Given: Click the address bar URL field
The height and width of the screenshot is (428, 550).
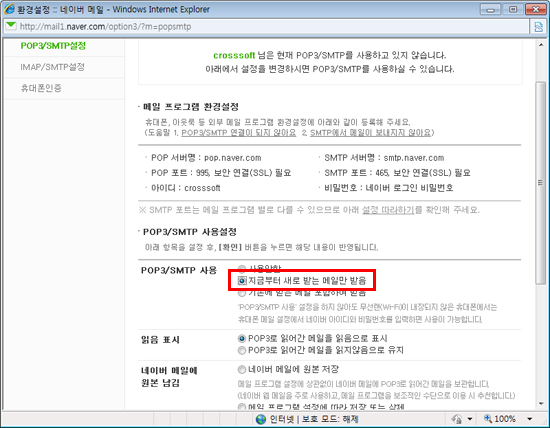Looking at the screenshot, I should tap(273, 27).
